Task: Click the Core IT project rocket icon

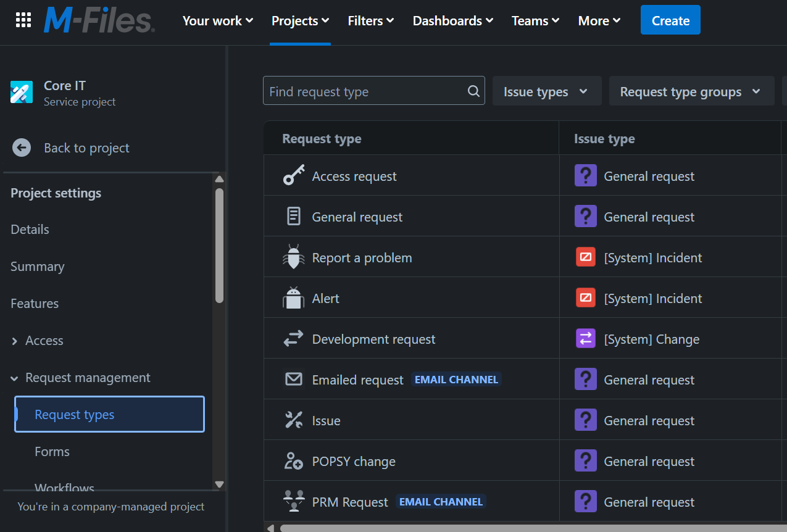Action: click(22, 93)
